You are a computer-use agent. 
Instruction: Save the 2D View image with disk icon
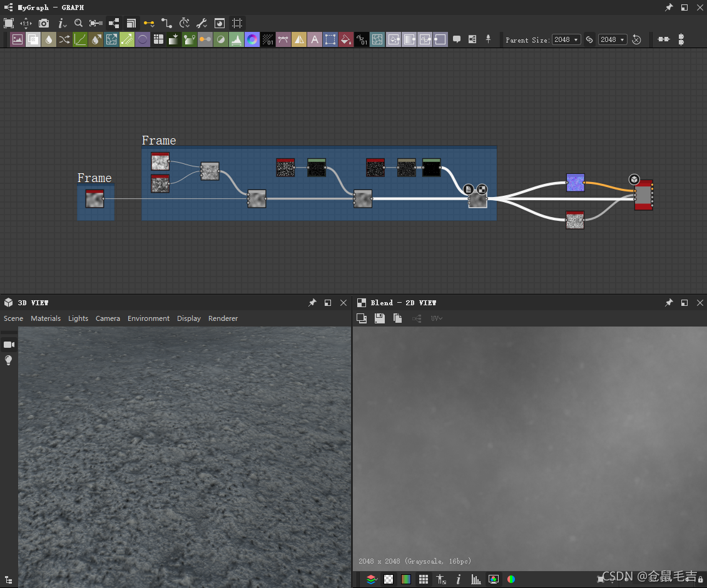coord(380,318)
